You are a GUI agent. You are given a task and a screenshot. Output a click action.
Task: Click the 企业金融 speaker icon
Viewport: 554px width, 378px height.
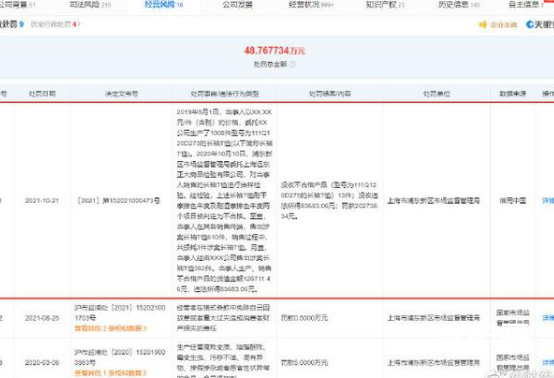483,25
